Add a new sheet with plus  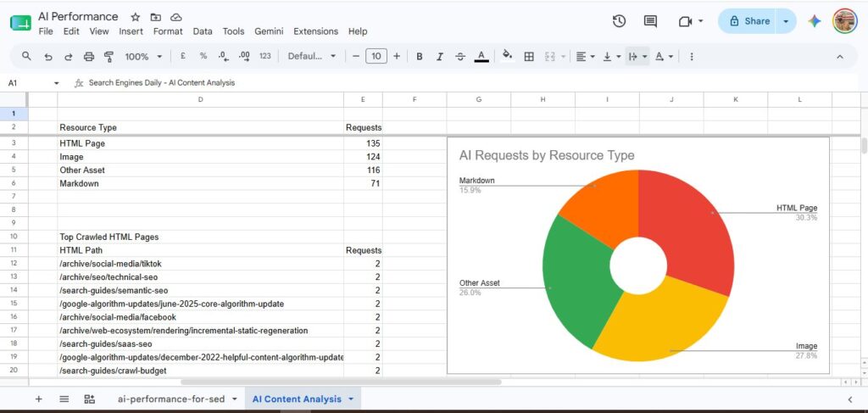tap(38, 399)
